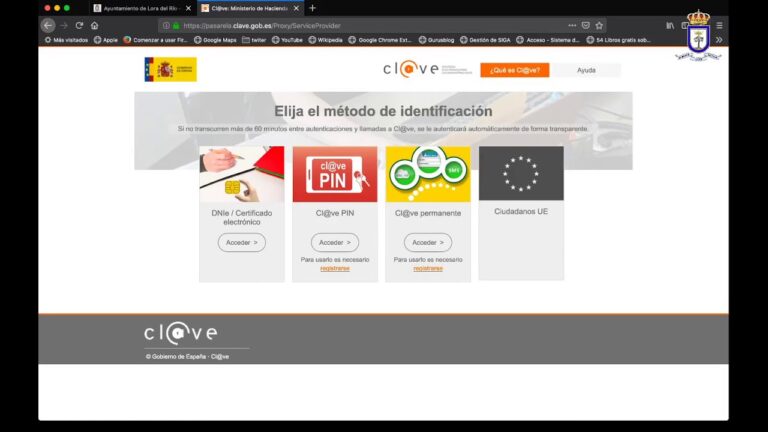This screenshot has height=432, width=768.
Task: Open the Comenzar a usar Firefox bookmark
Action: (x=156, y=40)
